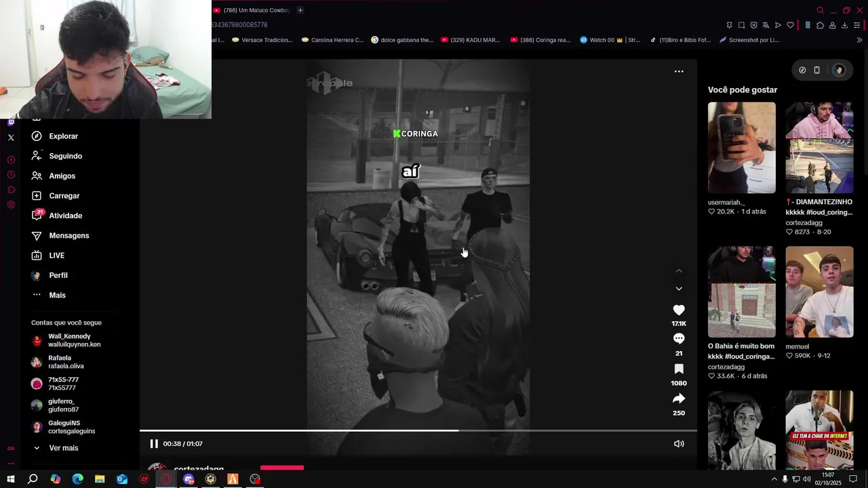The width and height of the screenshot is (868, 488).
Task: Share the video via arrow icon
Action: 679,399
